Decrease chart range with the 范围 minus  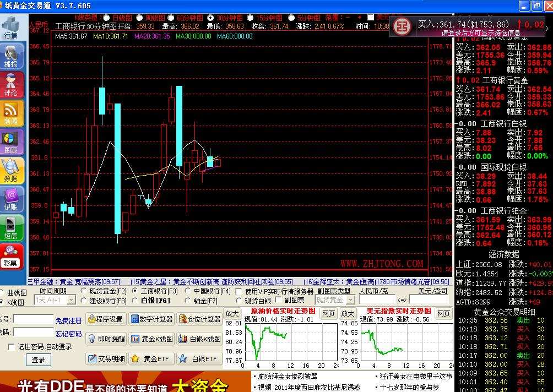click(348, 17)
